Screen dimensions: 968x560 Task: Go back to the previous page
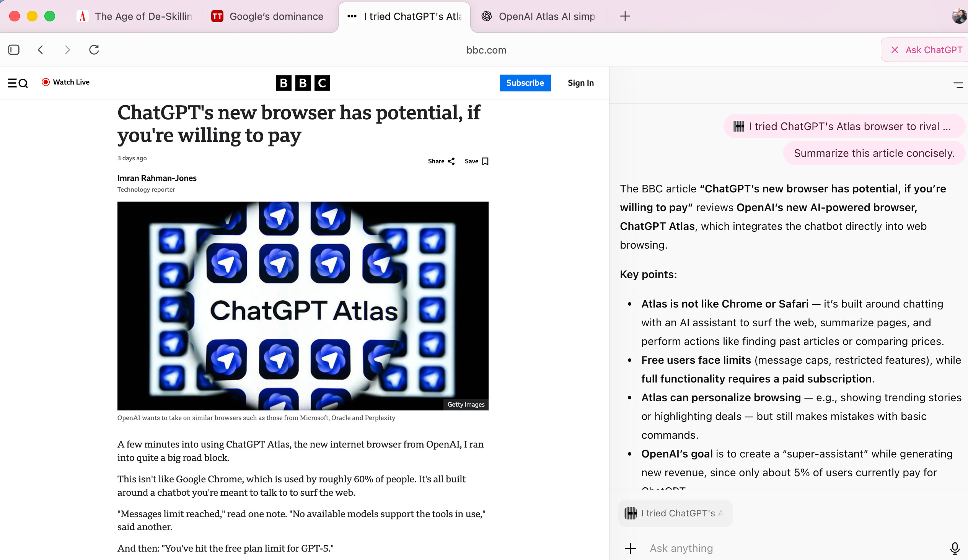41,50
